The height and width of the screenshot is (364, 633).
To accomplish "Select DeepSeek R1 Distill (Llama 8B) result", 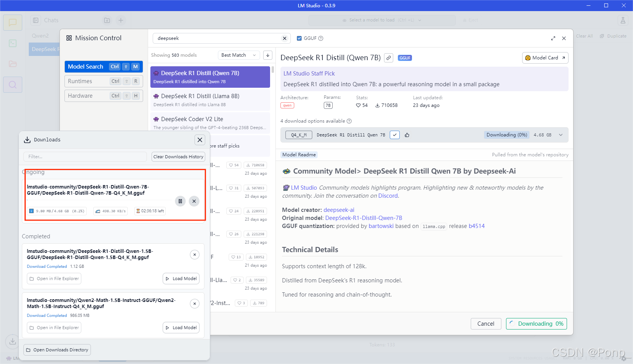I will [x=210, y=100].
